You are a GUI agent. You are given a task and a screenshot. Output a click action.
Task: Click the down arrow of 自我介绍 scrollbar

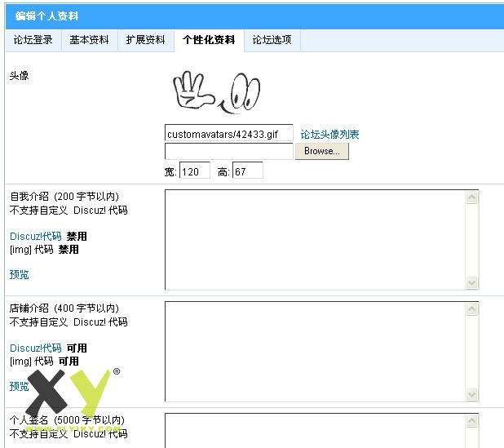(471, 282)
